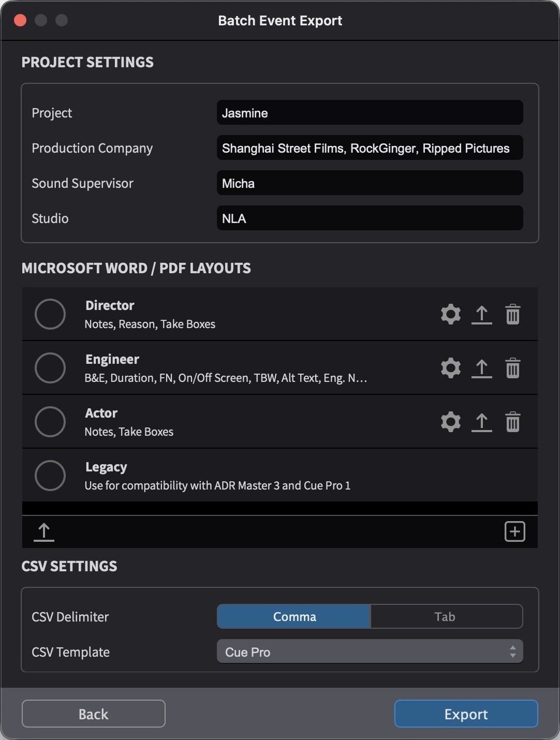The image size is (560, 740).
Task: Click the CSV Delimiter label
Action: pyautogui.click(x=70, y=617)
